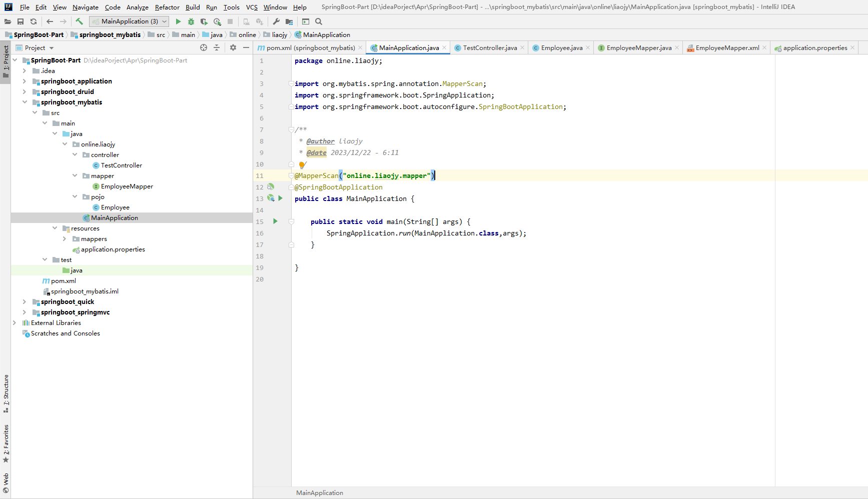Screen dimensions: 868x499
Task: Switch to Employee.java tab
Action: (x=562, y=48)
